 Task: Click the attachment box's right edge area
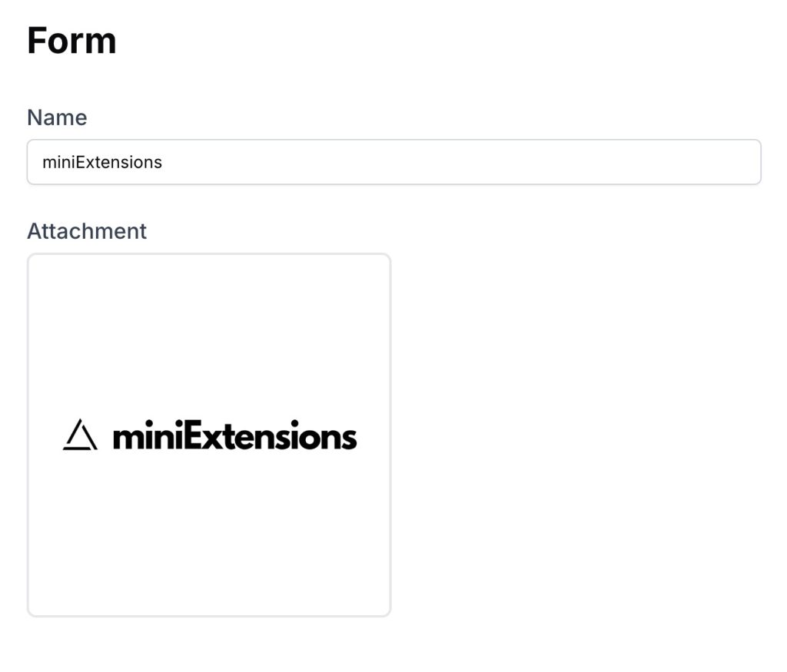[x=390, y=435]
